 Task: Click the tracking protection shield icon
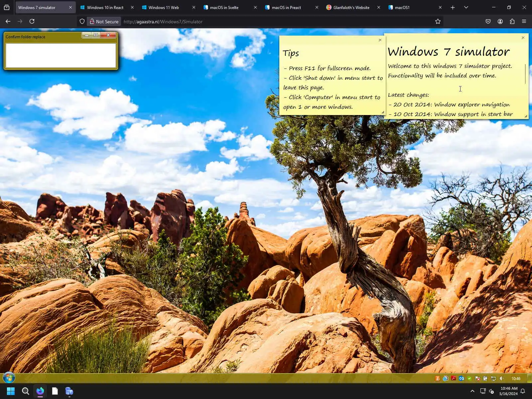[82, 21]
